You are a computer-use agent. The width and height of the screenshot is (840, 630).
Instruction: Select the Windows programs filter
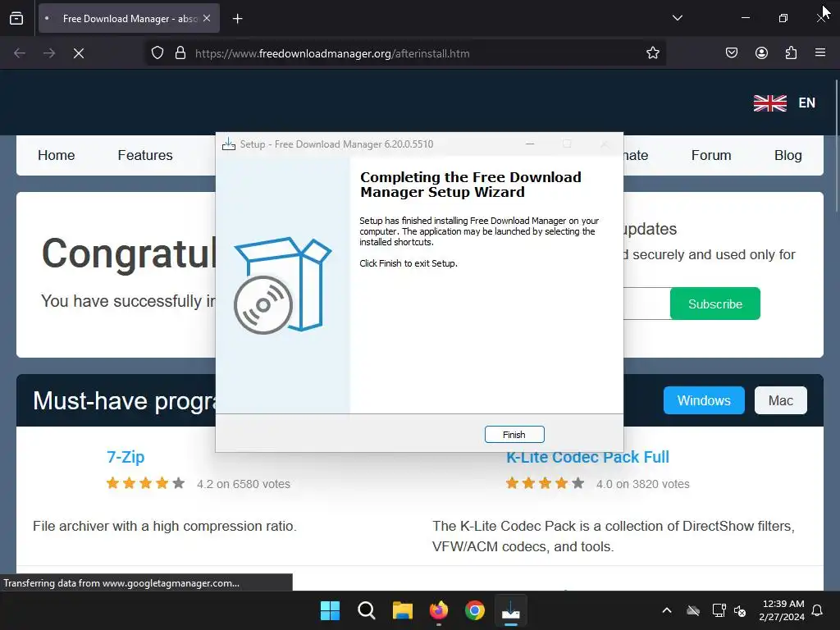tap(704, 400)
